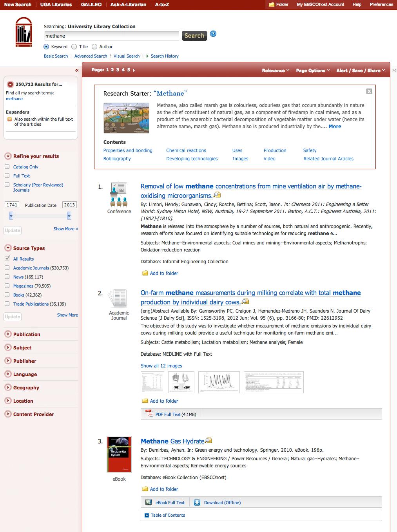Enable Scholarly (Peer Reviewed) Journals checkbox
This screenshot has width=397, height=532.
[7, 185]
